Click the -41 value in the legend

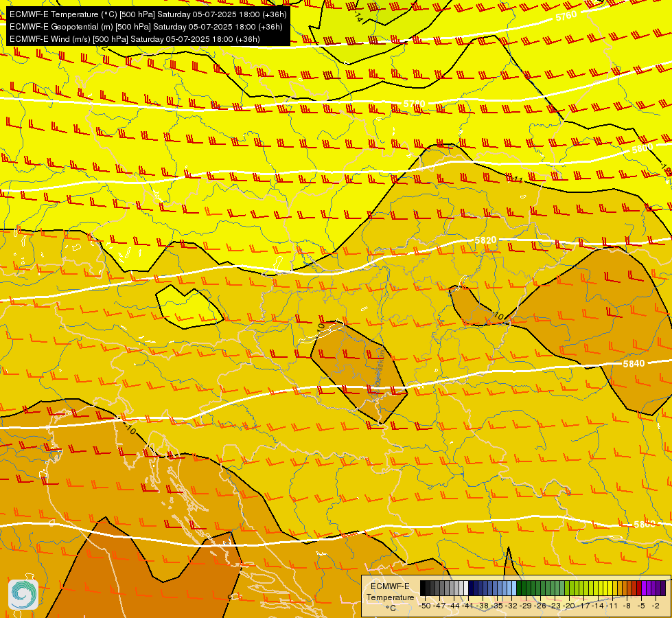(x=467, y=606)
